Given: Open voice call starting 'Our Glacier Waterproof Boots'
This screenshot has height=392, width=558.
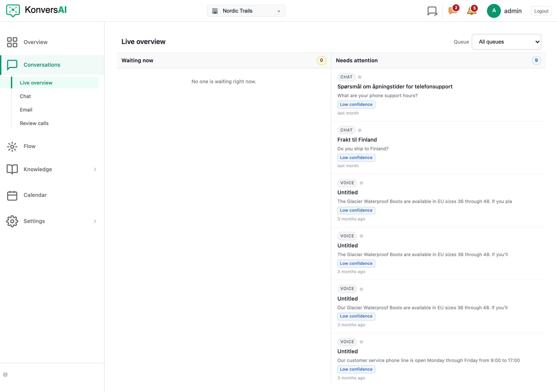Looking at the screenshot, I should tap(438, 306).
